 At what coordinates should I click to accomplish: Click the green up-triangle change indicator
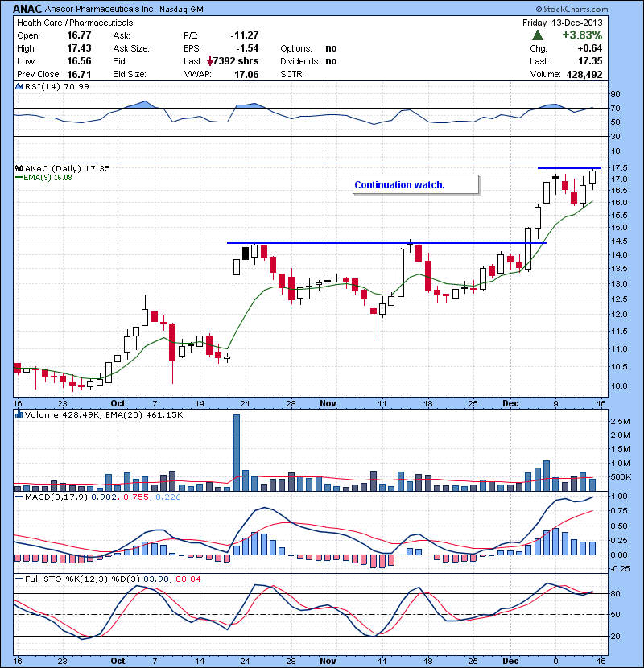pos(538,35)
